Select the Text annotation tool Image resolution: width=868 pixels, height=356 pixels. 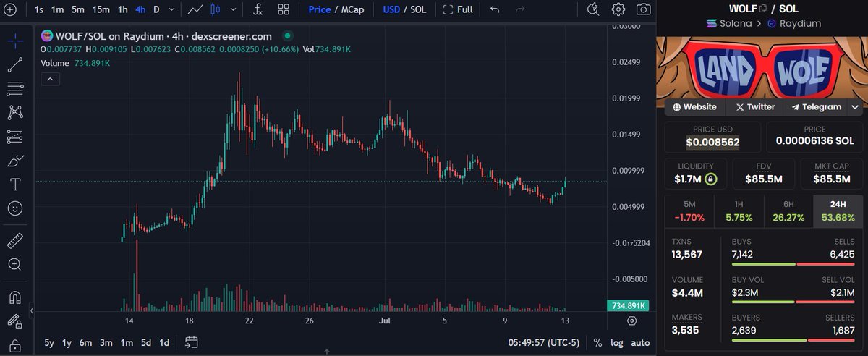point(14,185)
